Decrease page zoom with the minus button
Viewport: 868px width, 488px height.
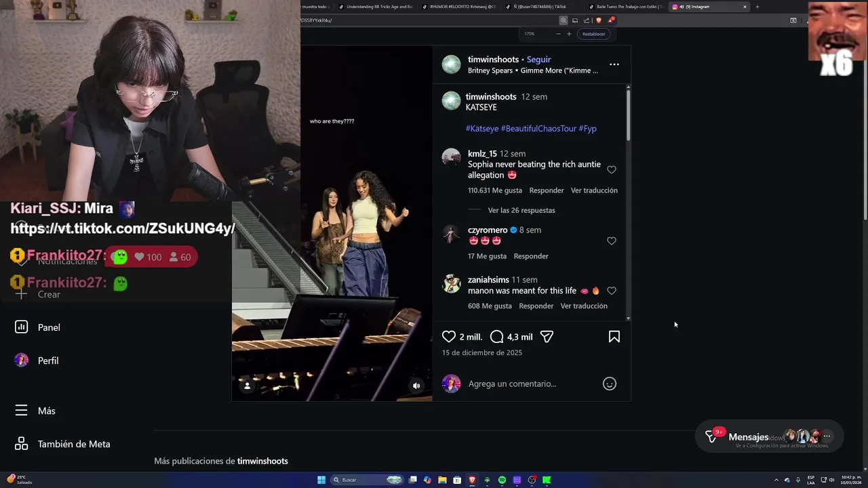[558, 34]
